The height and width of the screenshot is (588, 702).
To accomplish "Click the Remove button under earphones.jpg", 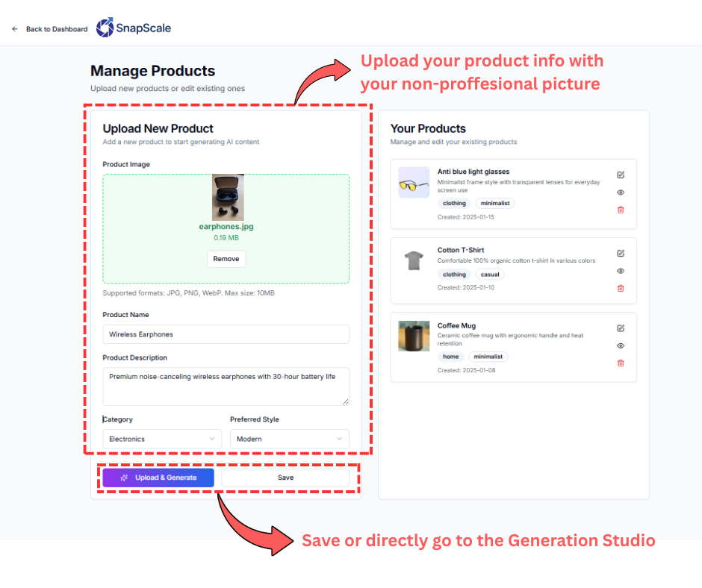I will 226,258.
